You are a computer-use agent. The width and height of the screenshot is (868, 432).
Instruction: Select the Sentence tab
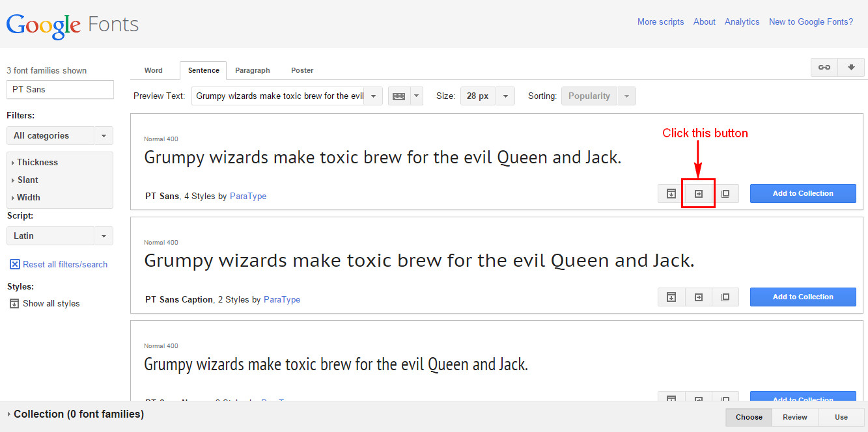203,70
